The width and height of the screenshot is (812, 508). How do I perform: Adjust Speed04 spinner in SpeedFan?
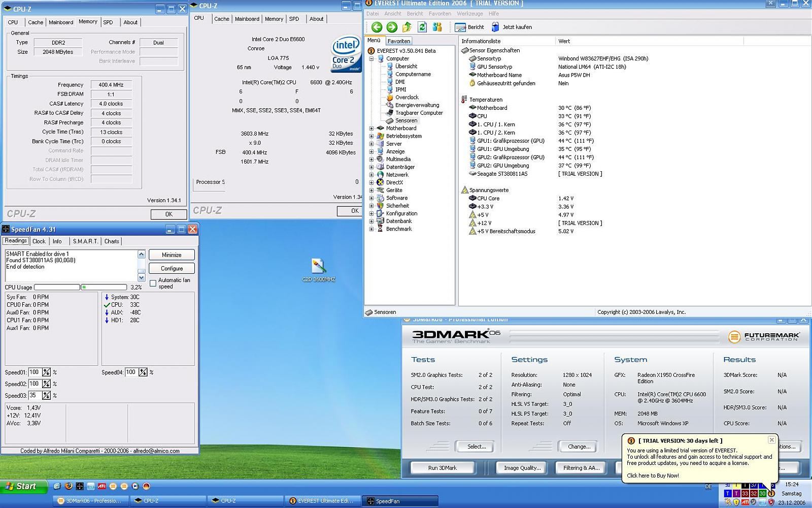(x=143, y=372)
